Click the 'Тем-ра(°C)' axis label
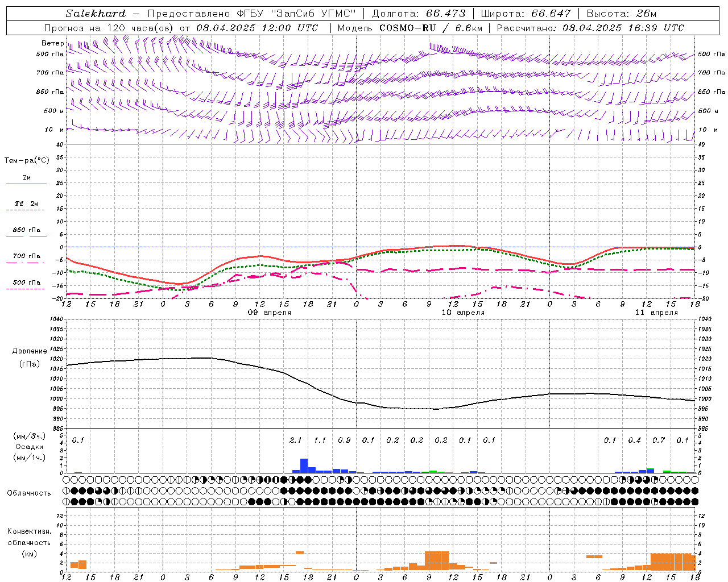This screenshot has width=728, height=582. pos(27,161)
